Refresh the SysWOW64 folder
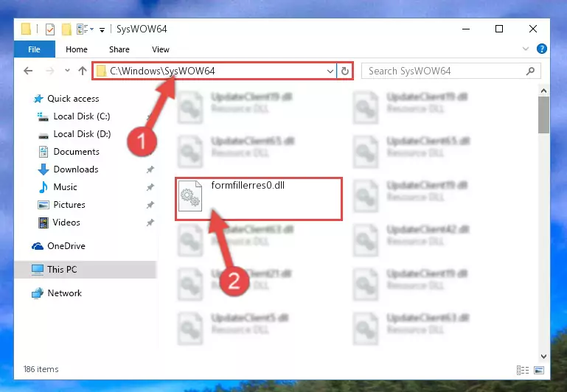Image resolution: width=567 pixels, height=392 pixels. pos(344,71)
